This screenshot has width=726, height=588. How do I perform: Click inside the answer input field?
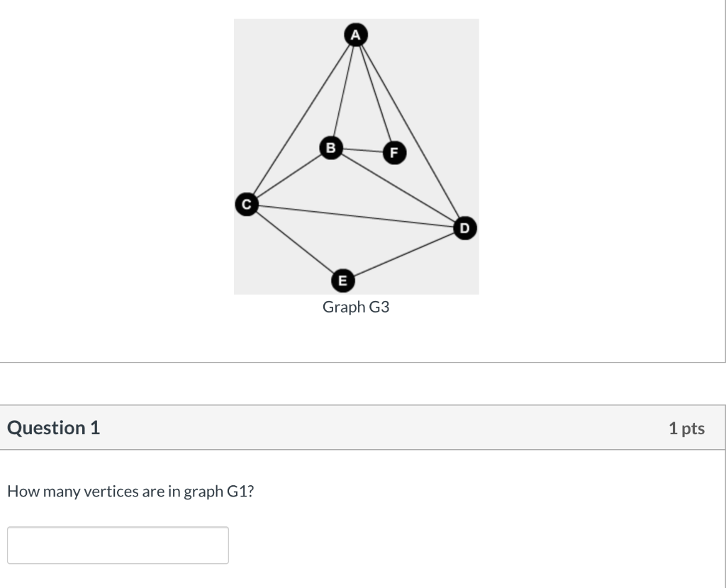tap(118, 545)
